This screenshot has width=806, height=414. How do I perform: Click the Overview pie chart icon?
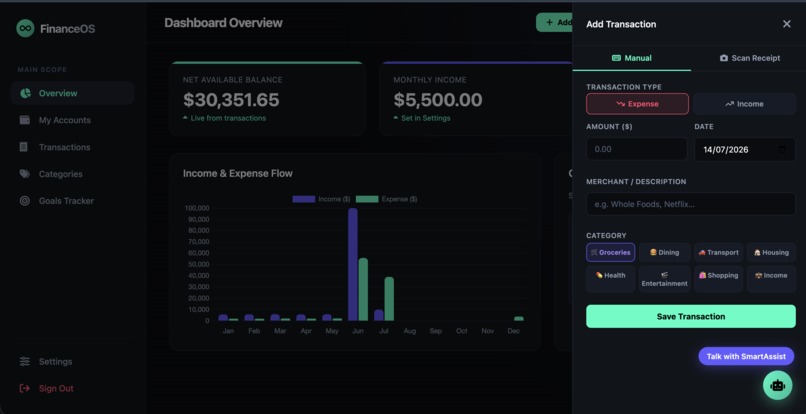tap(25, 93)
